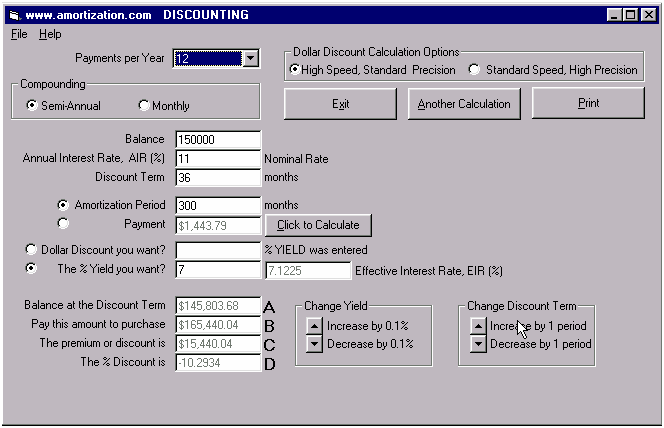Click the application icon in the title bar
Screen dimensions: 664x428
click(13, 15)
